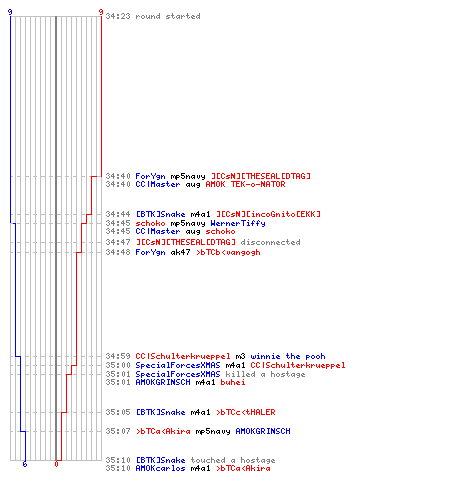Select CC|Schulterkrueppel killer at 34:59
450x500 pixels.
183,356
